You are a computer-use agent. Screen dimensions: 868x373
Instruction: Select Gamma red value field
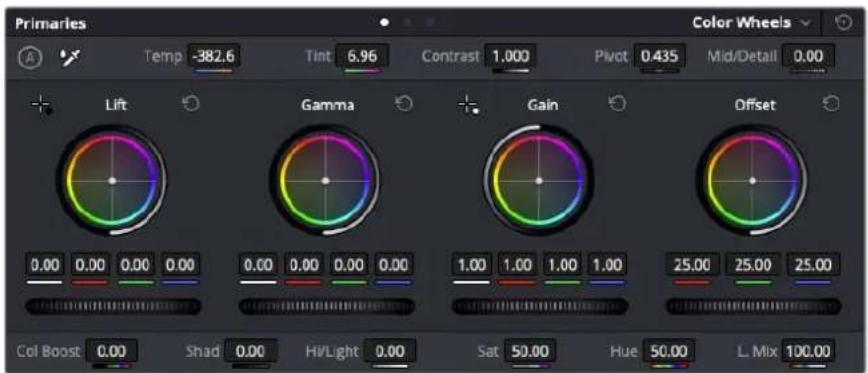click(303, 265)
